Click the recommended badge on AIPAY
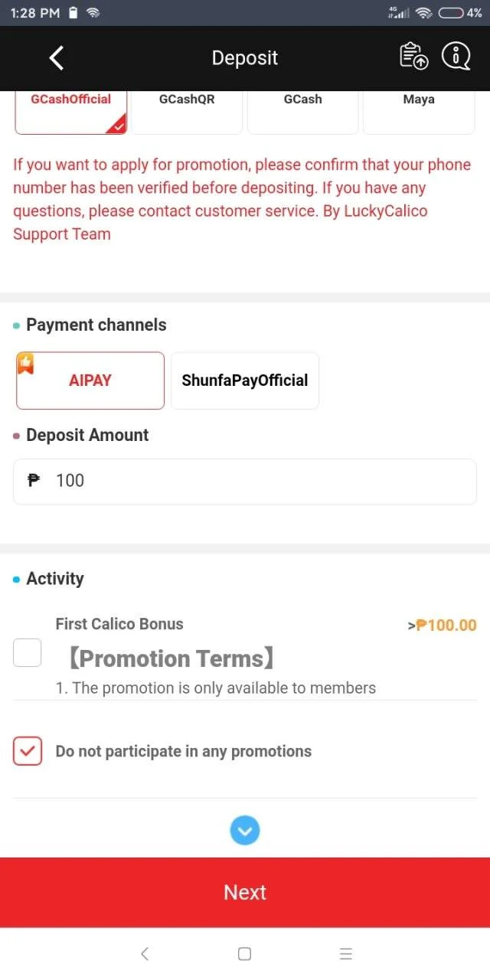Image resolution: width=490 pixels, height=980 pixels. [x=25, y=364]
